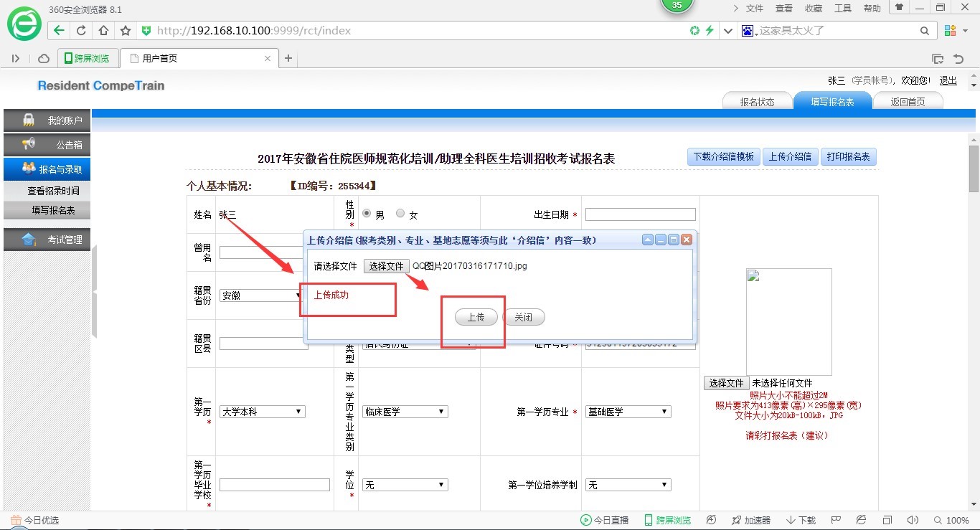The width and height of the screenshot is (980, 530).
Task: Restore a closed tab with the undo icon
Action: pyautogui.click(x=958, y=59)
